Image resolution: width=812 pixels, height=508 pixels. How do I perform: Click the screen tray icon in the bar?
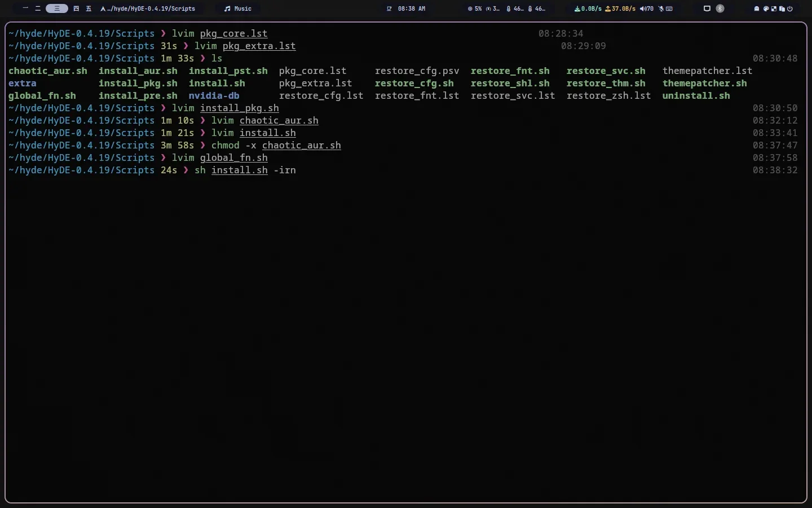(x=707, y=8)
